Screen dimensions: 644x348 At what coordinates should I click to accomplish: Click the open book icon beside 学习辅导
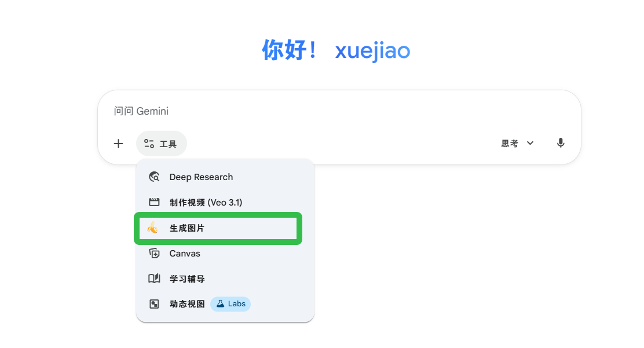point(154,279)
